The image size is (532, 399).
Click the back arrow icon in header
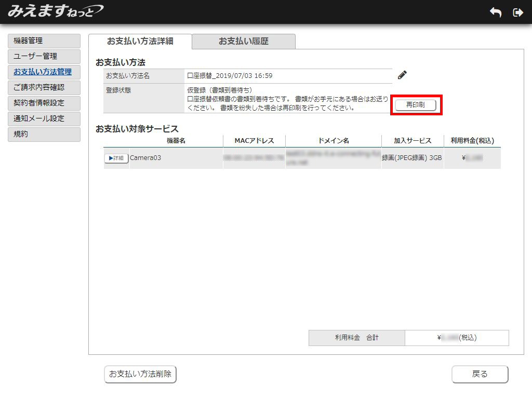[496, 12]
